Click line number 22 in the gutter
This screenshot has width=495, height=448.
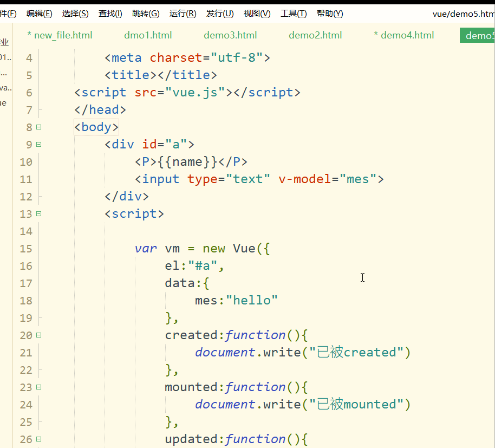pos(26,371)
